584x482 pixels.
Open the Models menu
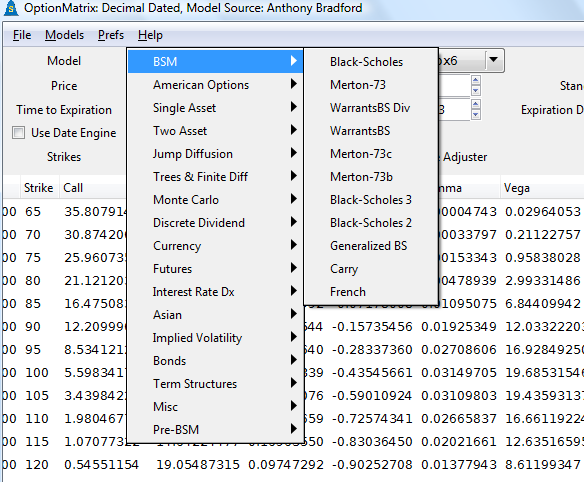pos(64,35)
